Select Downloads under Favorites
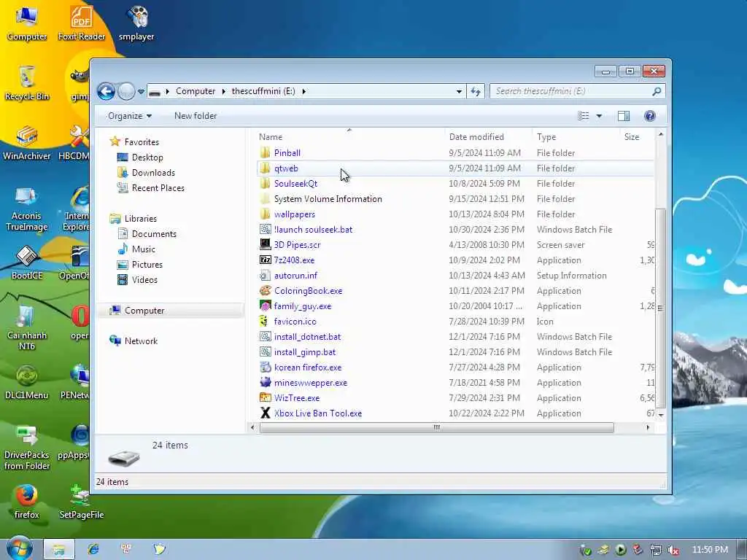The width and height of the screenshot is (747, 560). point(153,172)
